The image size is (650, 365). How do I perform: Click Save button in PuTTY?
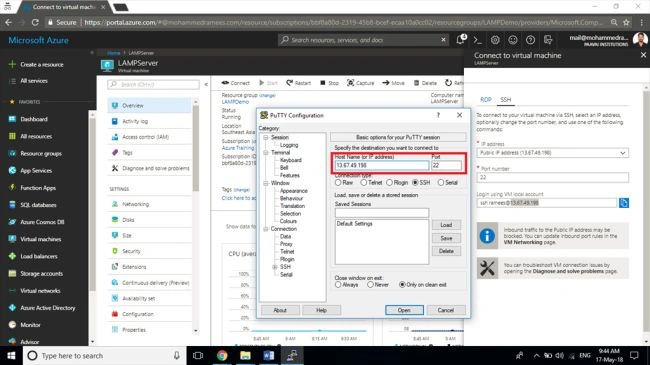(446, 238)
